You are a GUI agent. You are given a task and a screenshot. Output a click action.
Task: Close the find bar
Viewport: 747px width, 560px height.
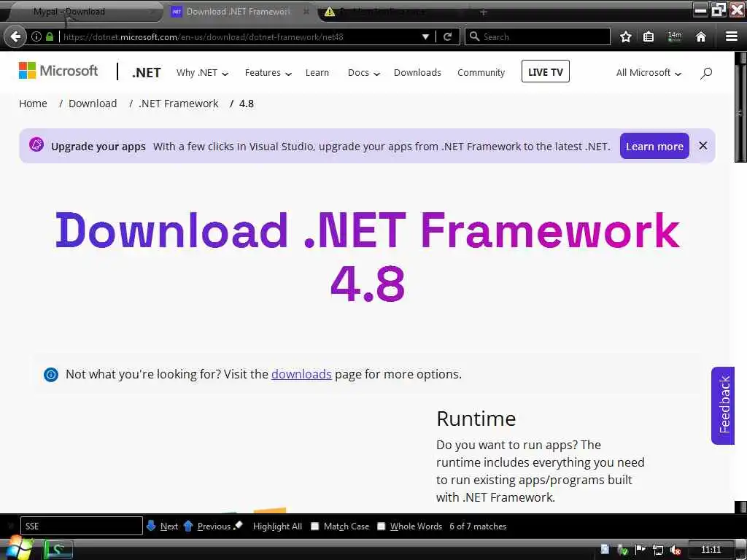(10, 526)
